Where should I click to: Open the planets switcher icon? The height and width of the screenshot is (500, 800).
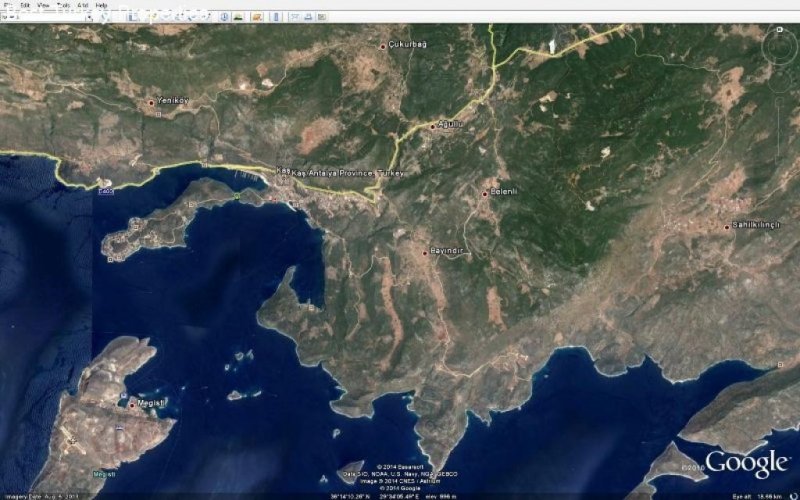257,17
